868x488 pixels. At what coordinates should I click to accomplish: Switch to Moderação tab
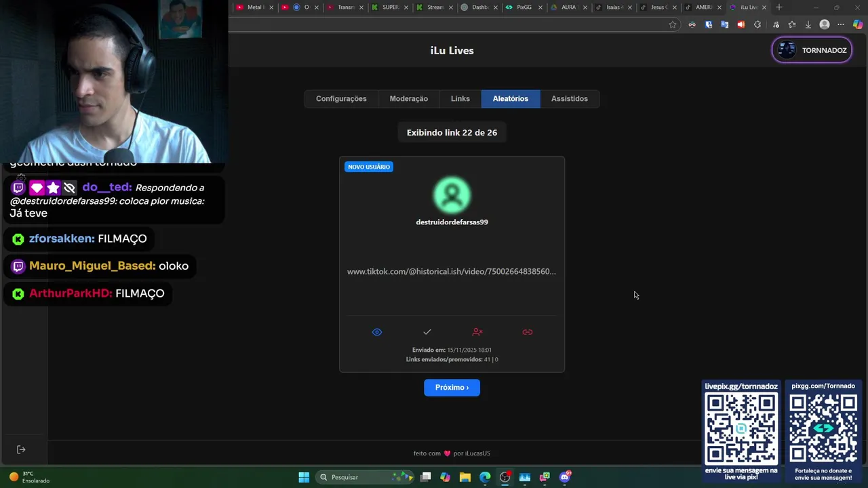coord(409,99)
